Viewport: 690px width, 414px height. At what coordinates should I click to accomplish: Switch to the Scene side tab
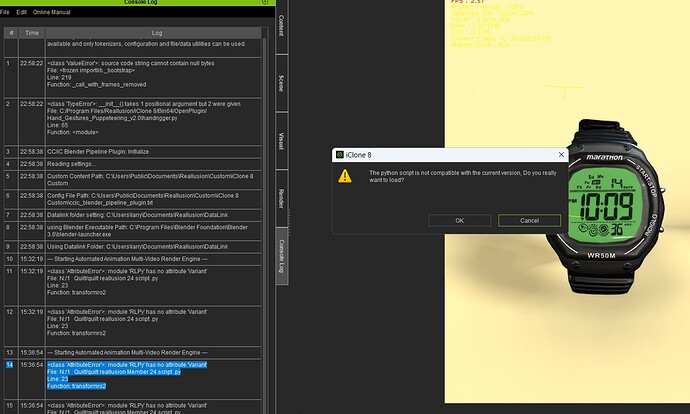click(x=282, y=83)
